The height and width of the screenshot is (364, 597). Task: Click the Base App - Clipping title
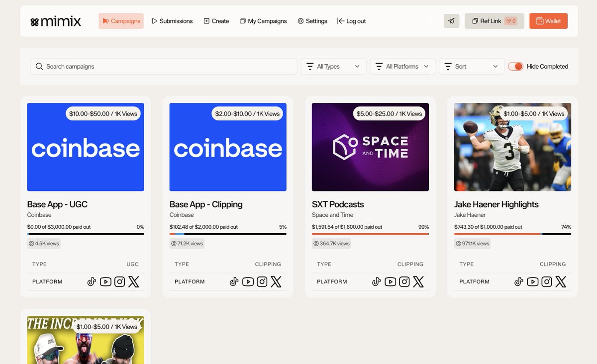tap(206, 204)
